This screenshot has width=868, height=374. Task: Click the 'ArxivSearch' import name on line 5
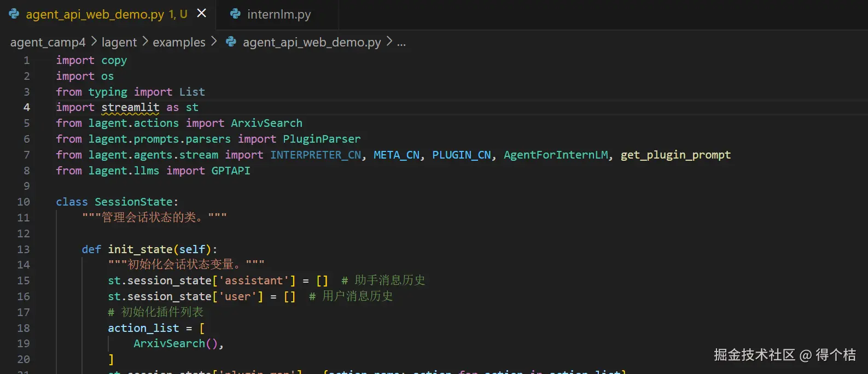(x=266, y=123)
